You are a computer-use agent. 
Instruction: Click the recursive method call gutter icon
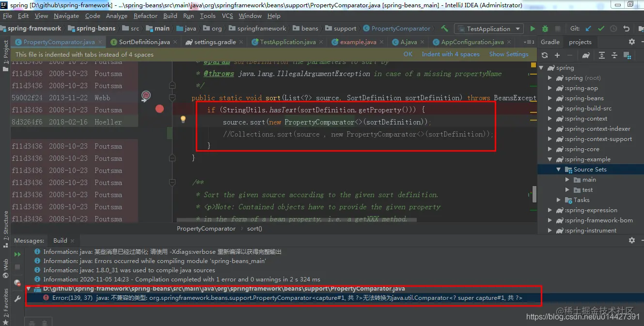145,97
